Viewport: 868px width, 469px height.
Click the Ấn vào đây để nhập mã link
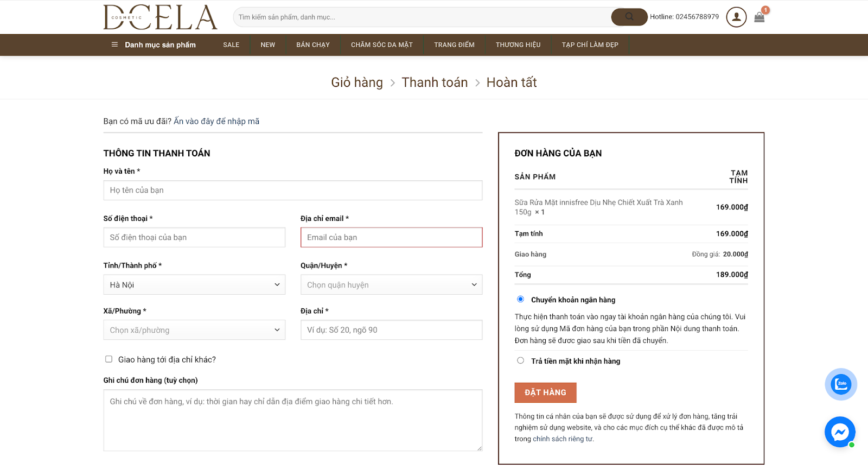pos(216,121)
